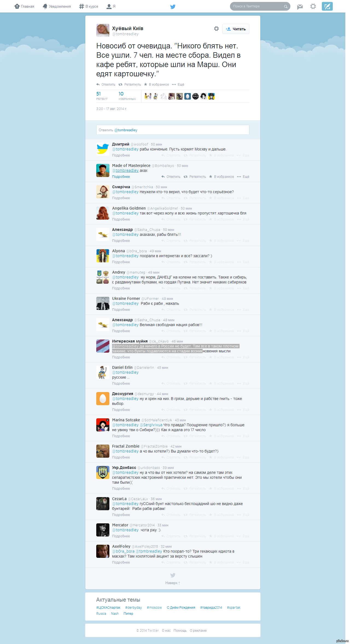
Task: Click into the Ответить @tombreadley reply field
Action: pos(173,130)
